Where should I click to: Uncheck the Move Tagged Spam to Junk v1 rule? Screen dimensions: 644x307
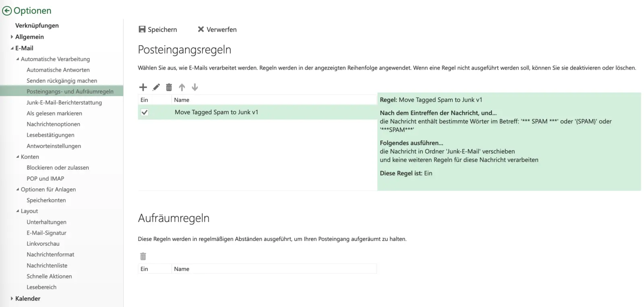point(144,113)
